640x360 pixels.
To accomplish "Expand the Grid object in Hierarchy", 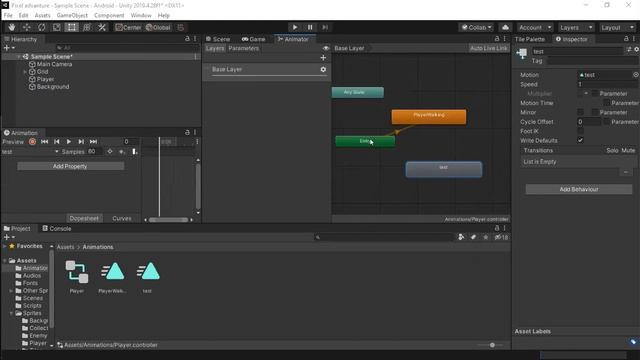I will 25,72.
